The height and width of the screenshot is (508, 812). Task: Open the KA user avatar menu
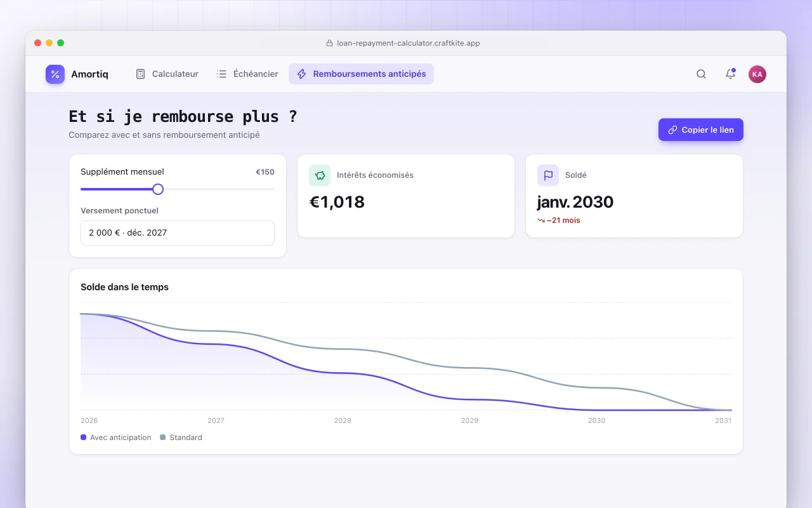[757, 74]
